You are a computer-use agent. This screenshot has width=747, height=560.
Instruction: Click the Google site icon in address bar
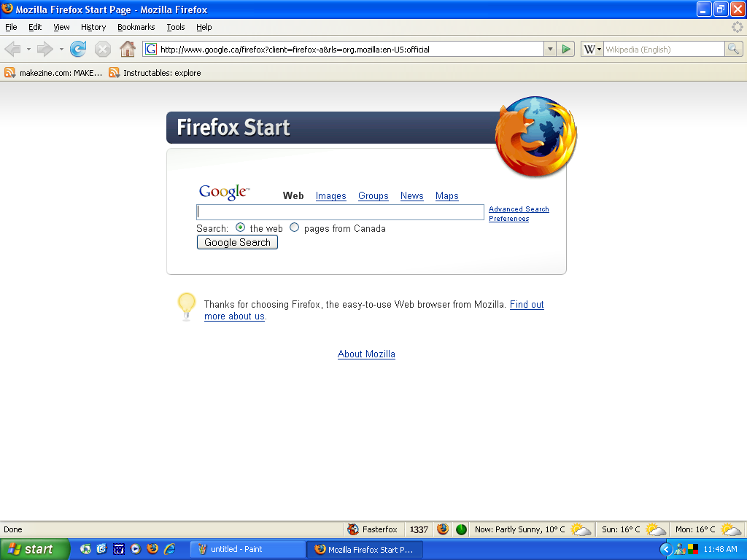tap(151, 49)
